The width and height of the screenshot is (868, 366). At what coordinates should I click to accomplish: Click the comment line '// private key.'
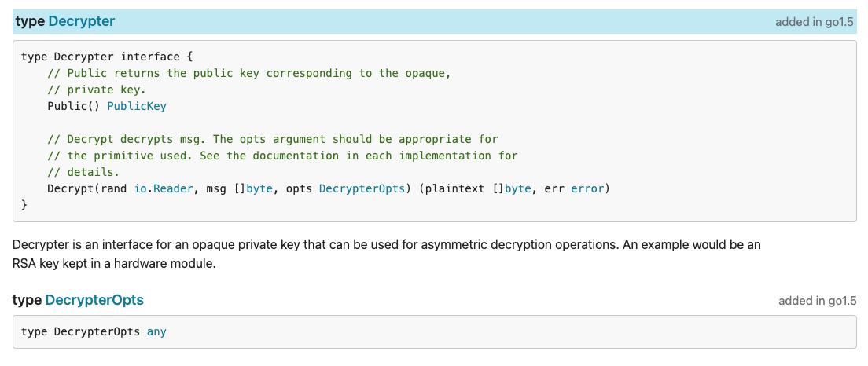pyautogui.click(x=97, y=90)
